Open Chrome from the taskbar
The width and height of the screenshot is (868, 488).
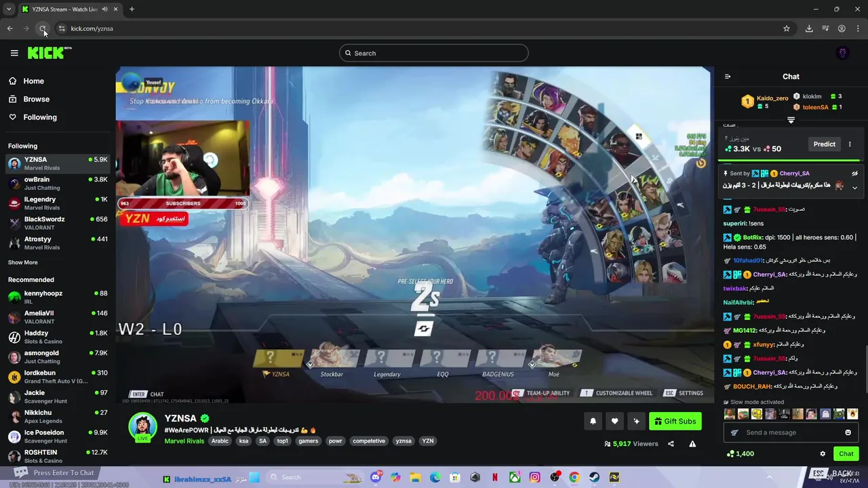tap(574, 477)
